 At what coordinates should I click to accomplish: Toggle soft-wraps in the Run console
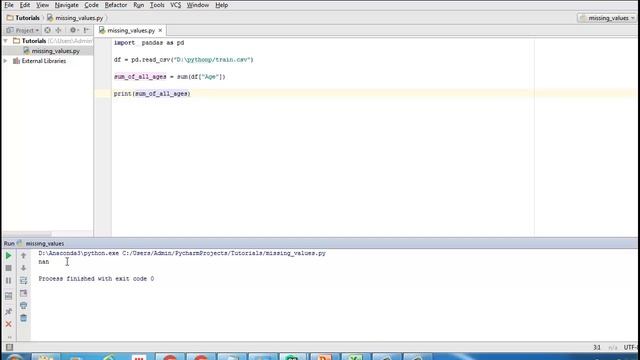(23, 281)
